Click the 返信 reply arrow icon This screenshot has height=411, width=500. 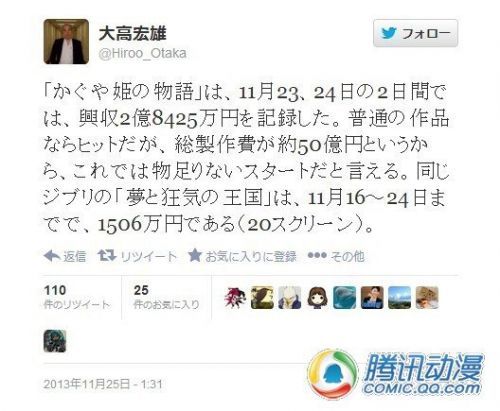[52, 256]
